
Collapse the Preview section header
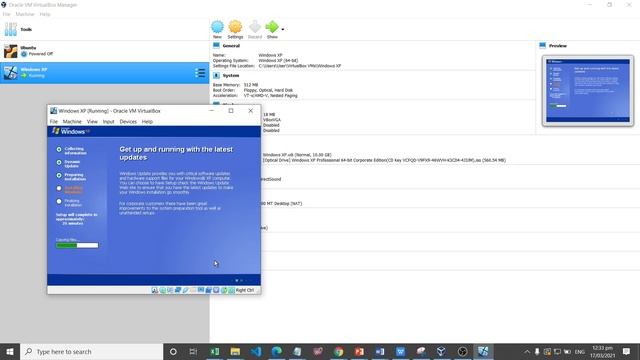point(558,46)
